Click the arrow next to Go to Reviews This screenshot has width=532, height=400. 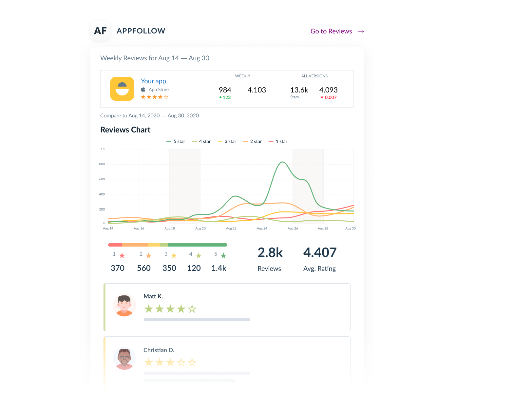point(361,31)
